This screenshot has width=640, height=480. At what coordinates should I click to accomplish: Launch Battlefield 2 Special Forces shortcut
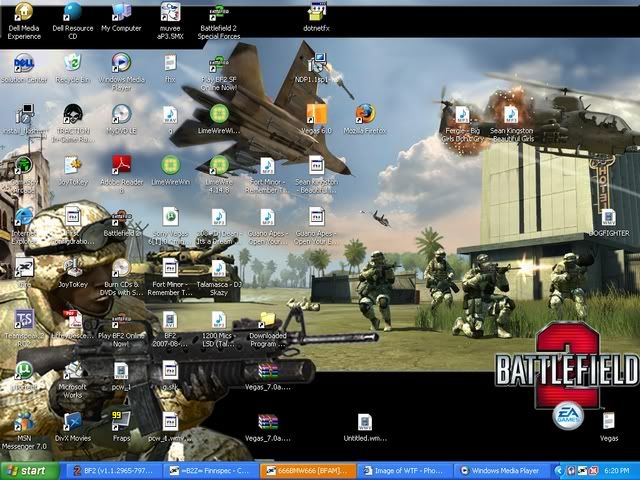[x=219, y=20]
